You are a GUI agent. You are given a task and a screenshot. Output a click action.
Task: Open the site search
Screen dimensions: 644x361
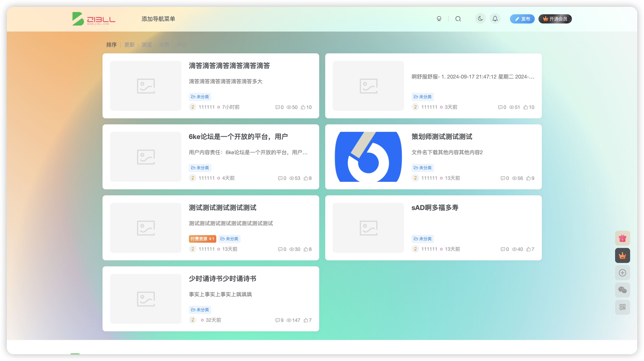458,19
